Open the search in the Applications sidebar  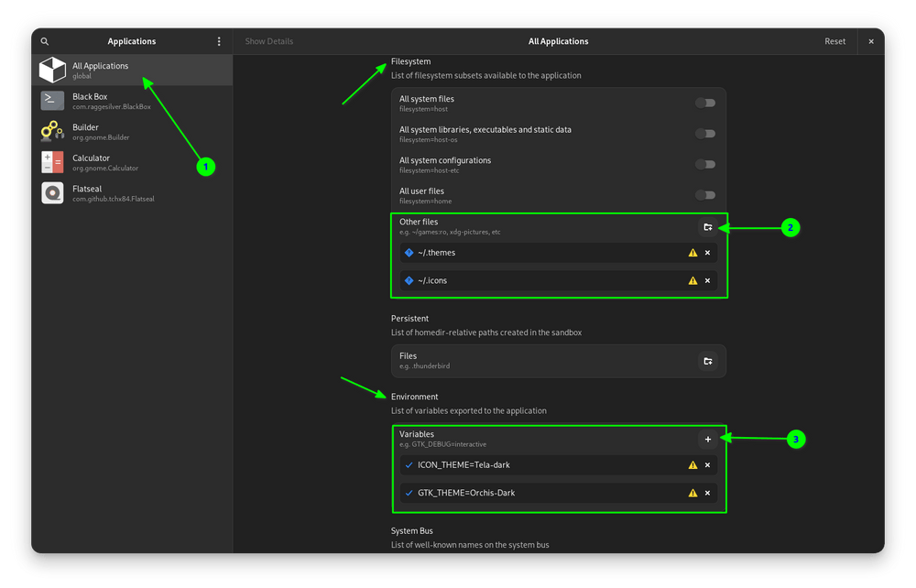(44, 41)
